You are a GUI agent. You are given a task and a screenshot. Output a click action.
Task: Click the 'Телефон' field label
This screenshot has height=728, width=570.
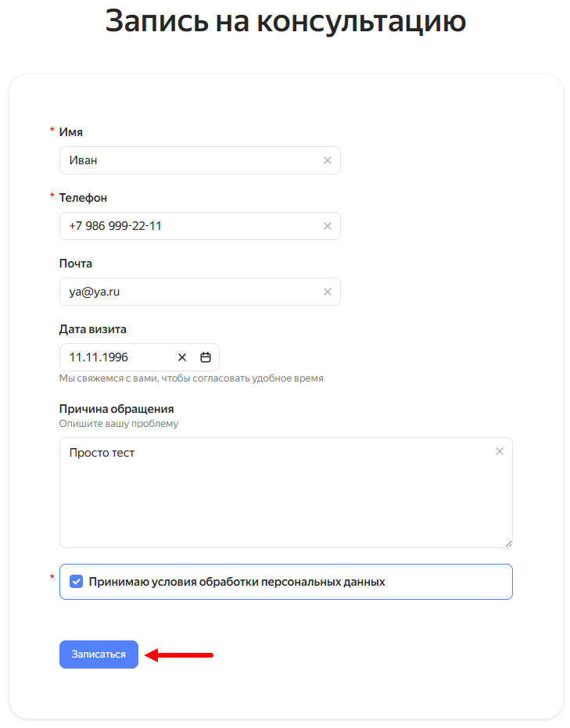(83, 198)
